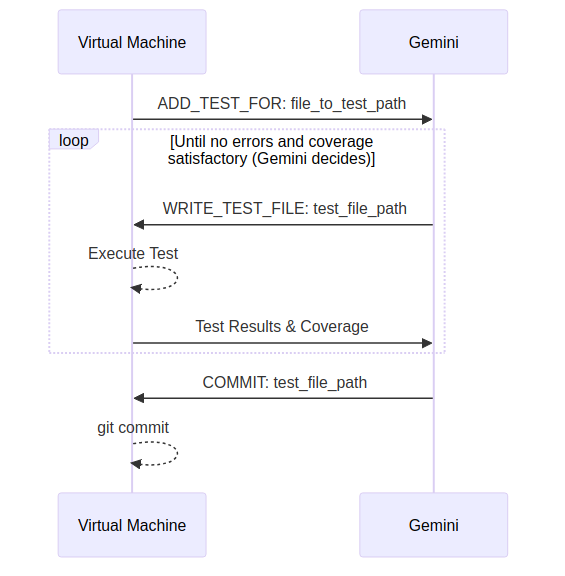Select the COMMIT: test_file_path message label
This screenshot has width=565, height=576.
(x=285, y=382)
